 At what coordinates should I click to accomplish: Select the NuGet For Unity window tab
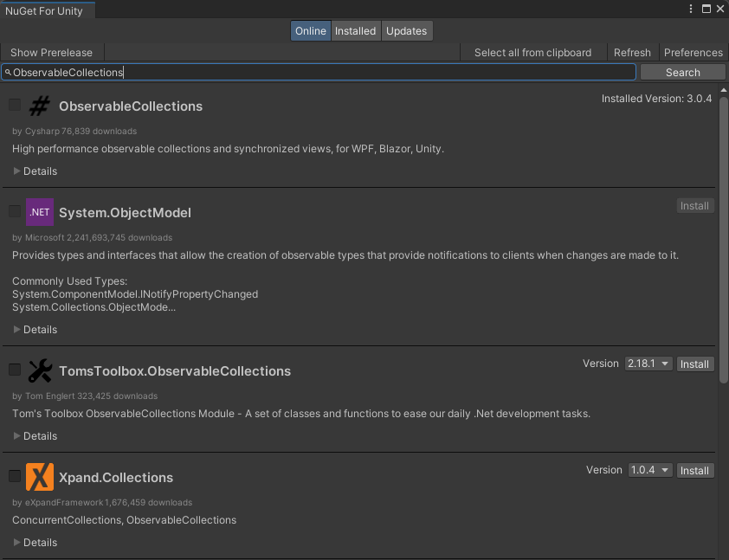tap(47, 10)
